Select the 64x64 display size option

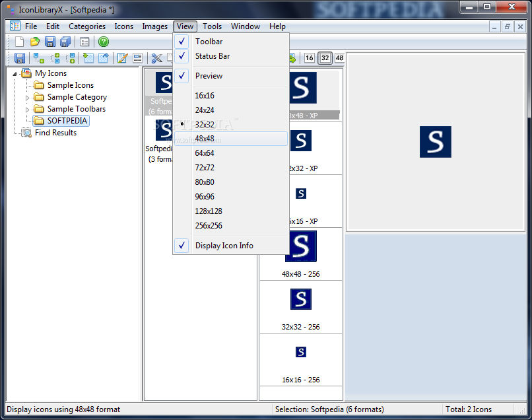(x=231, y=153)
